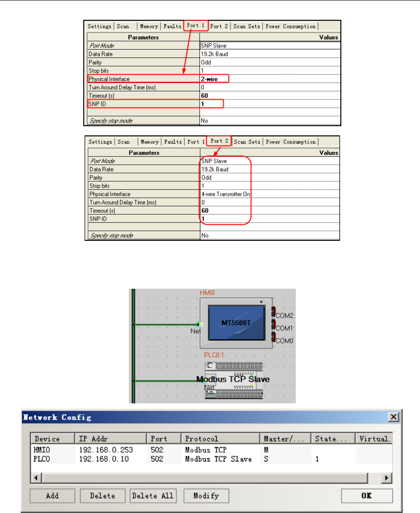Sort by the Master/... column header
This screenshot has height=513, width=420.
tap(286, 439)
